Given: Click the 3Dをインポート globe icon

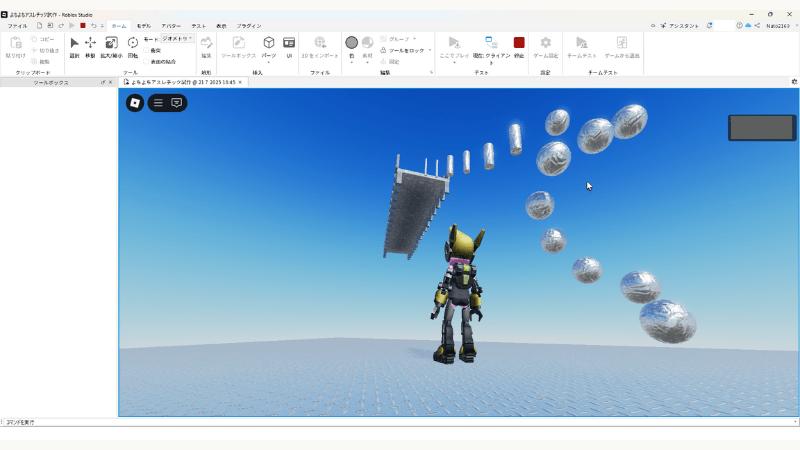Looking at the screenshot, I should coord(320,42).
